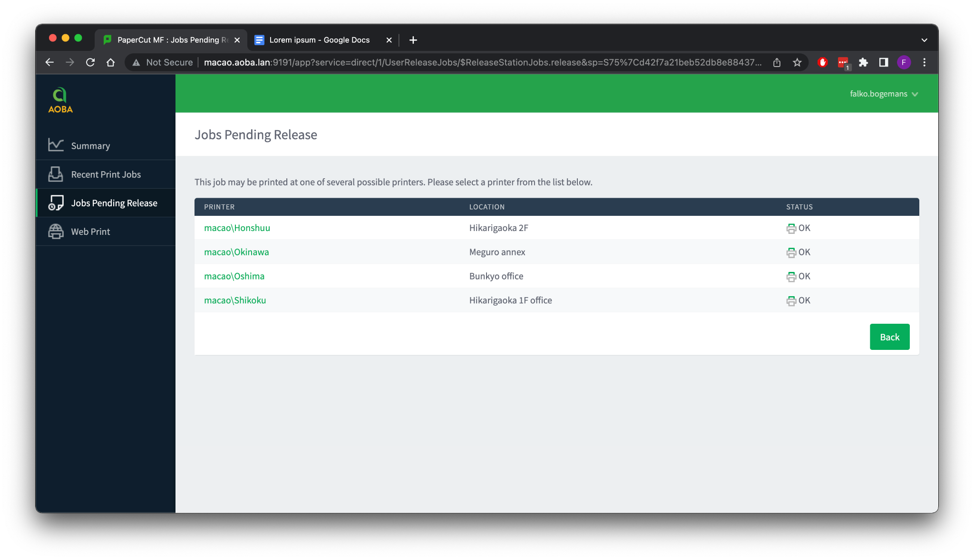Open the Chrome three-dot menu
Screen dimensions: 974x560
924,62
